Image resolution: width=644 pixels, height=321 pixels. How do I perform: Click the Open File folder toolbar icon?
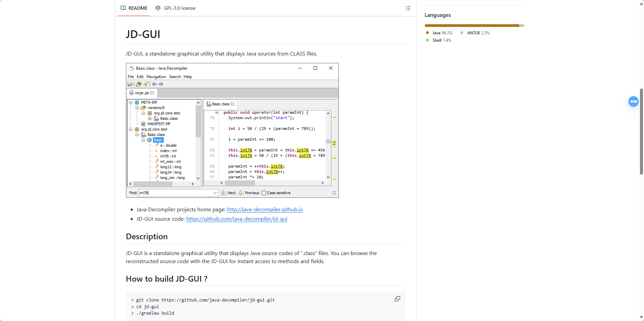coord(130,84)
